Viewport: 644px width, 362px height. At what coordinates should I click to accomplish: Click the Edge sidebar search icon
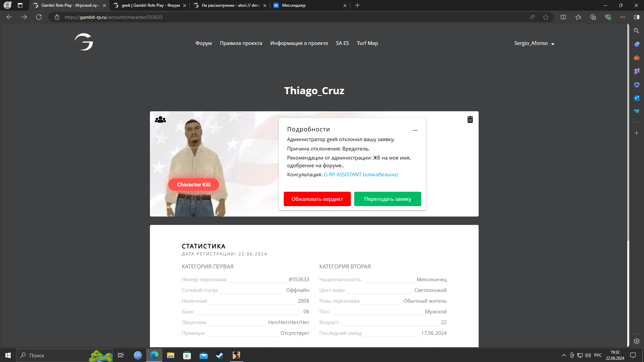(x=636, y=31)
